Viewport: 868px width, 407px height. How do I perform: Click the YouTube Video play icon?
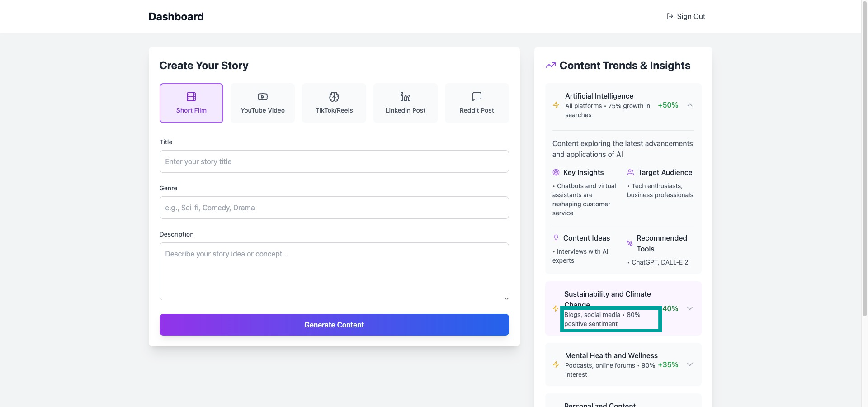[x=263, y=97]
